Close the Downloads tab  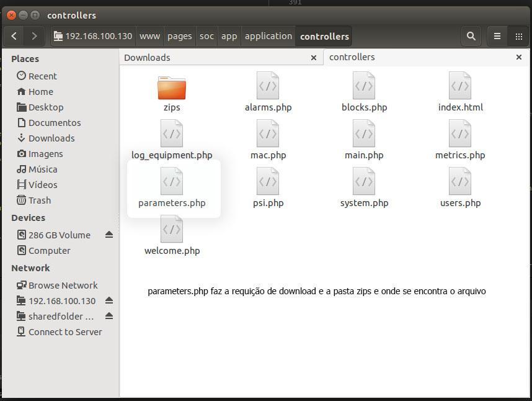(314, 58)
